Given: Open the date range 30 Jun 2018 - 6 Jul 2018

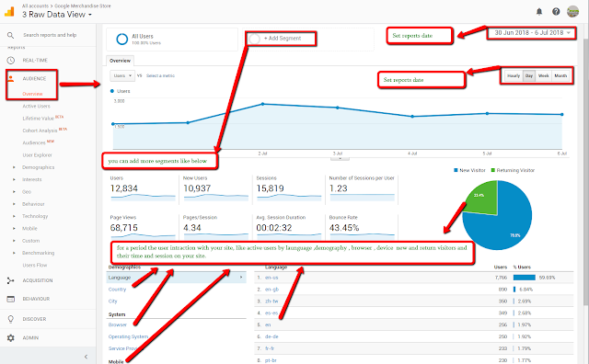Looking at the screenshot, I should tap(532, 33).
